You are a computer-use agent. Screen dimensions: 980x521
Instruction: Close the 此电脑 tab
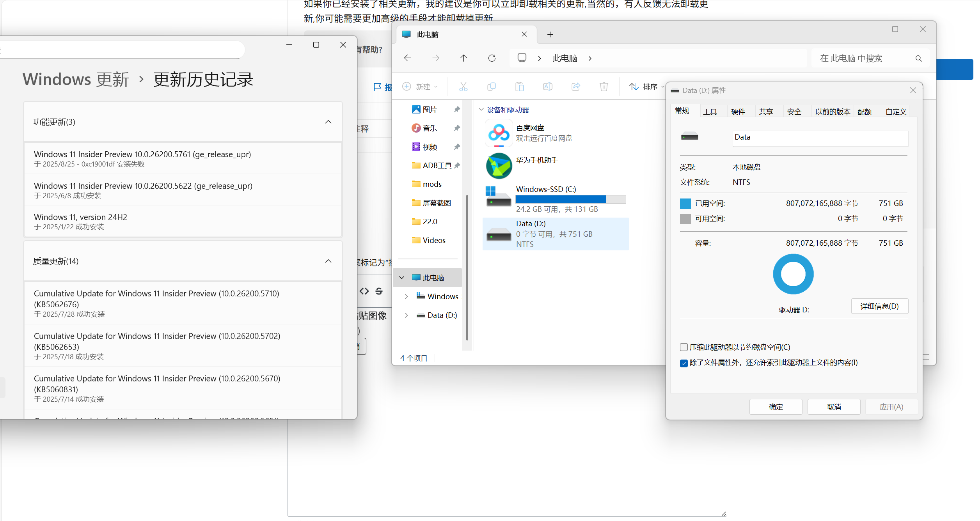click(524, 34)
